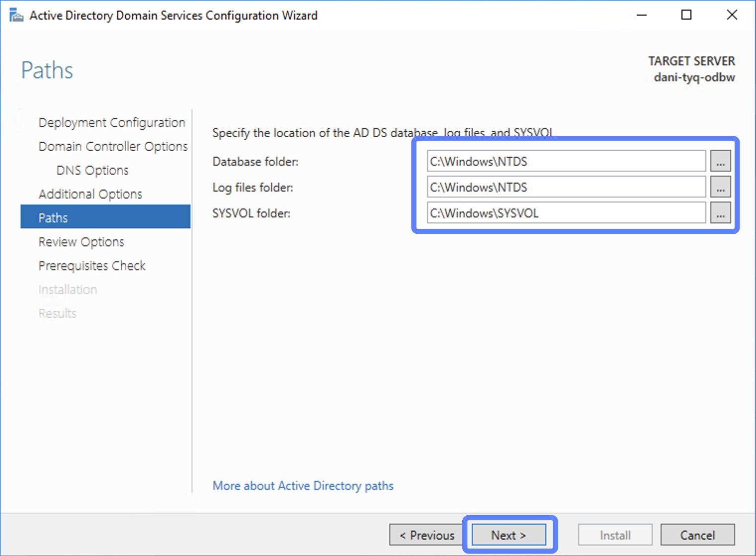Select the Prerequisites Check step

tap(92, 266)
